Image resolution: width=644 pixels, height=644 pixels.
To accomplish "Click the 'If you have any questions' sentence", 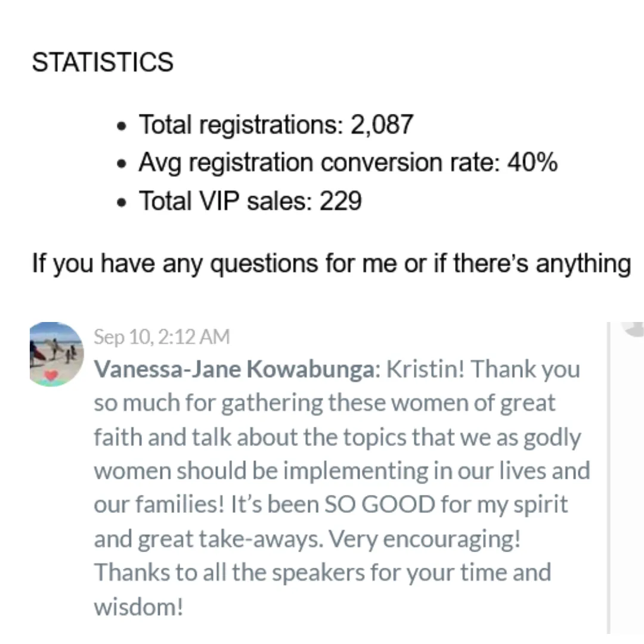I will (331, 263).
